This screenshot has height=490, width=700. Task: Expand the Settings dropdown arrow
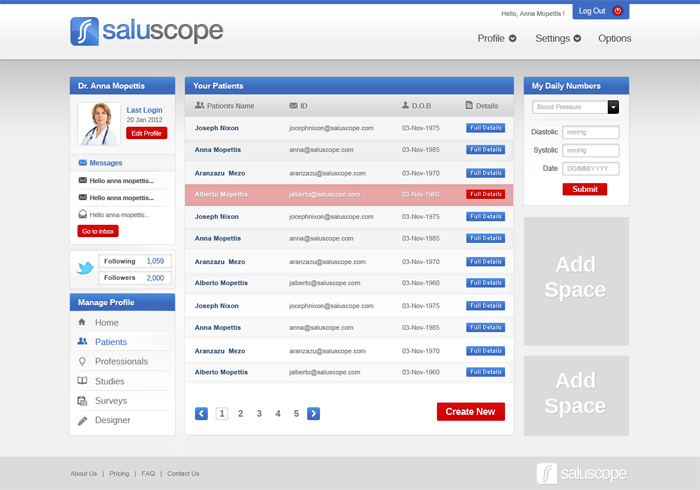pos(577,38)
